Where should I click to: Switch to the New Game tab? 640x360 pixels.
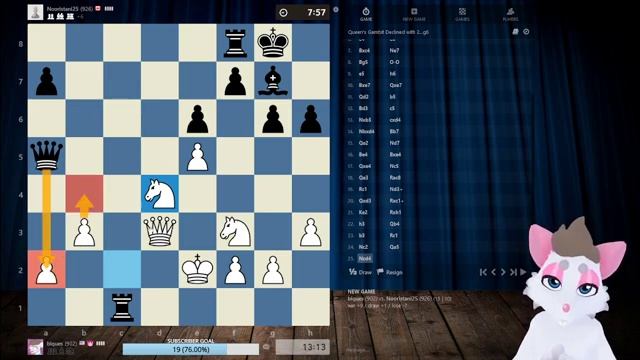pos(414,14)
